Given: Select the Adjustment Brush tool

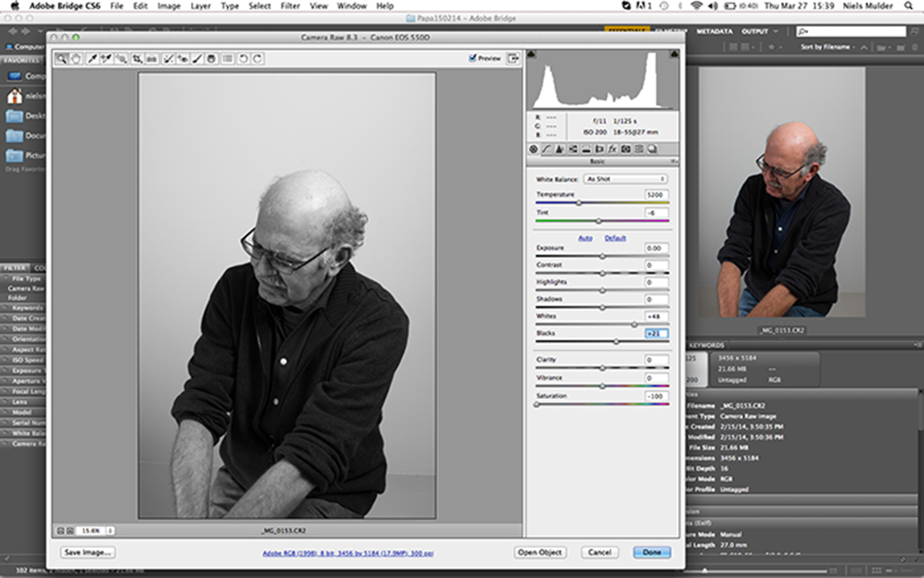Looking at the screenshot, I should [x=196, y=59].
